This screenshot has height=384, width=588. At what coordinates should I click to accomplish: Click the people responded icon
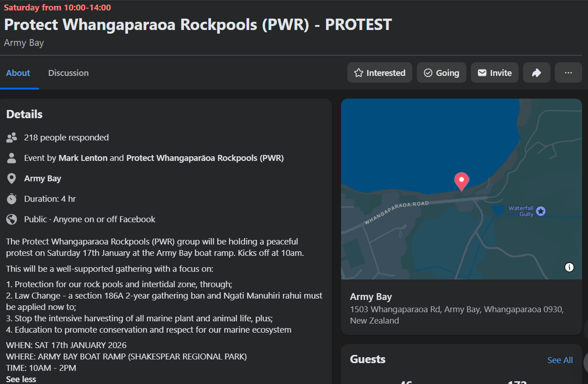[12, 137]
